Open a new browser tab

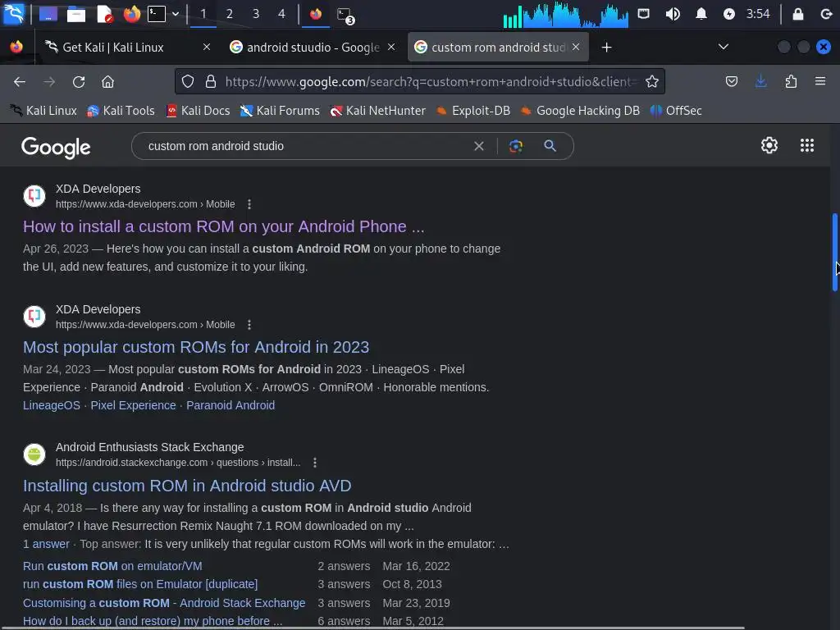[606, 47]
